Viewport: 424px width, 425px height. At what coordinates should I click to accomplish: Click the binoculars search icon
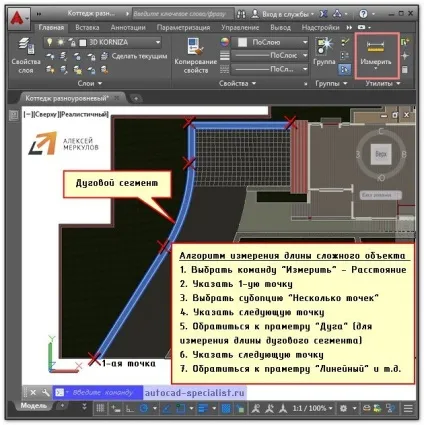241,14
